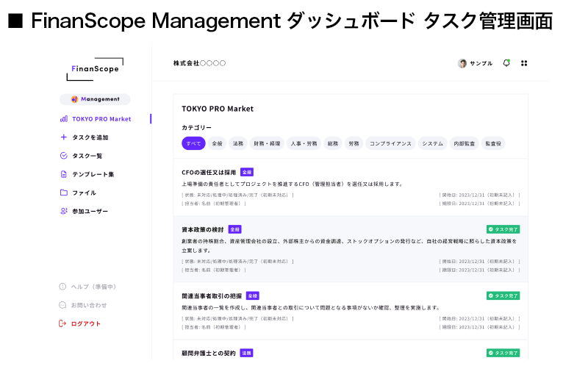Click the 全般 tag on CFOの選任又は採用
The width and height of the screenshot is (588, 391).
tap(247, 173)
